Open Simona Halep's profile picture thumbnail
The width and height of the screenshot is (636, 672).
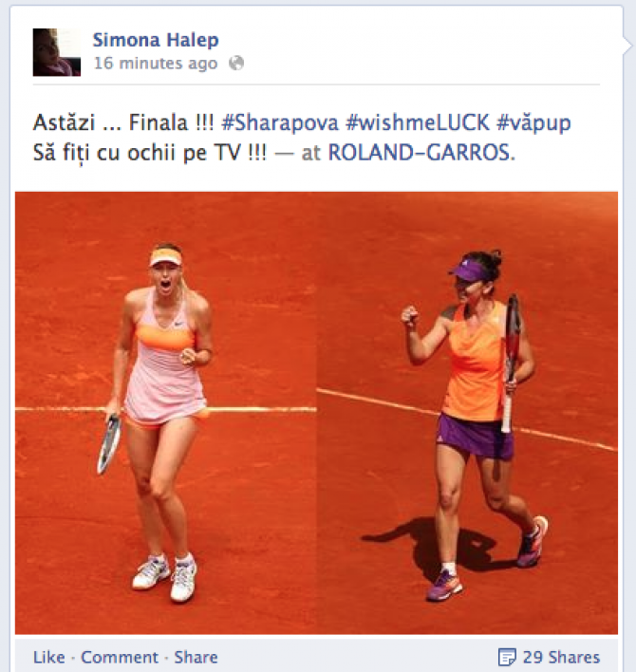coord(57,52)
